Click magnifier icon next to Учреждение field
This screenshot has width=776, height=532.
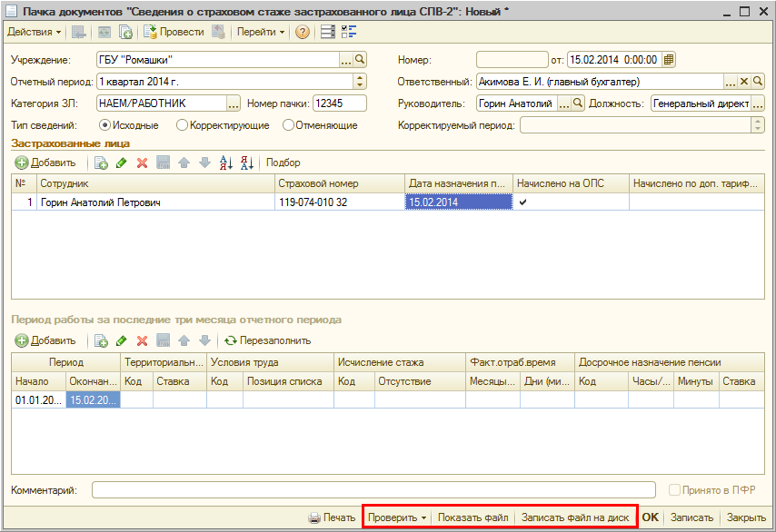pos(360,60)
